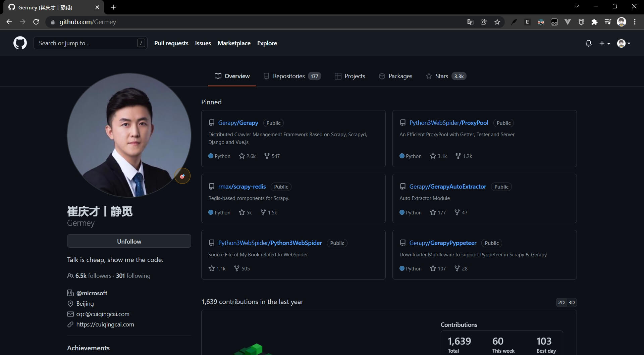This screenshot has height=355, width=644.
Task: View the 177 stars of GerapyAutoExtractor
Action: (x=438, y=212)
